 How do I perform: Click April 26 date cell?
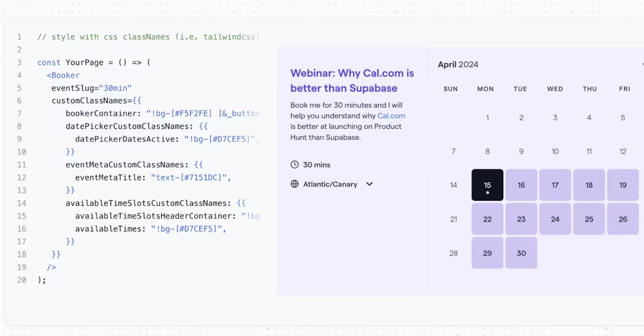623,219
